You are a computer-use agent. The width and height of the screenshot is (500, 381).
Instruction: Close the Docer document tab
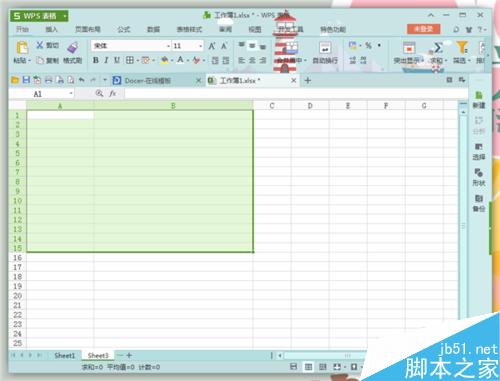pyautogui.click(x=198, y=80)
